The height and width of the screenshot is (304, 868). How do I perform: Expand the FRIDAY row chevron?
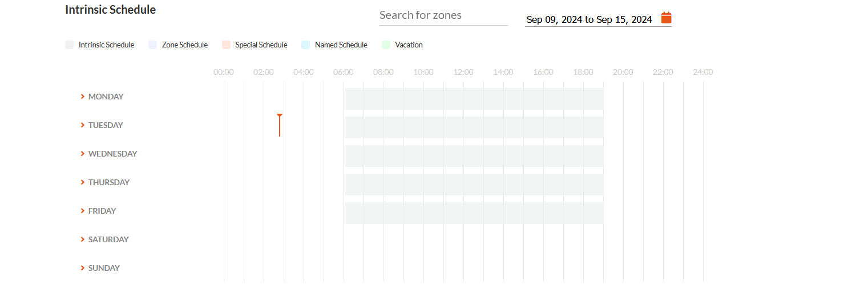point(83,211)
